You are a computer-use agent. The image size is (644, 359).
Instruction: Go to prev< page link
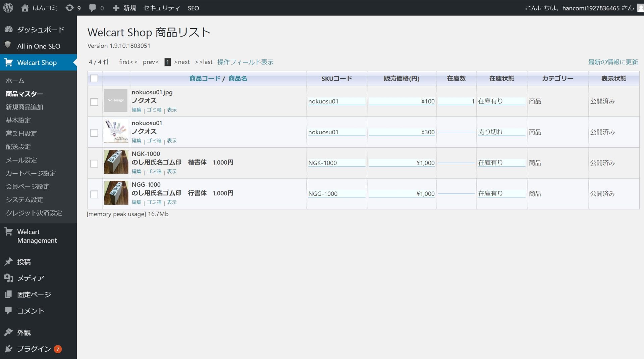tap(151, 62)
